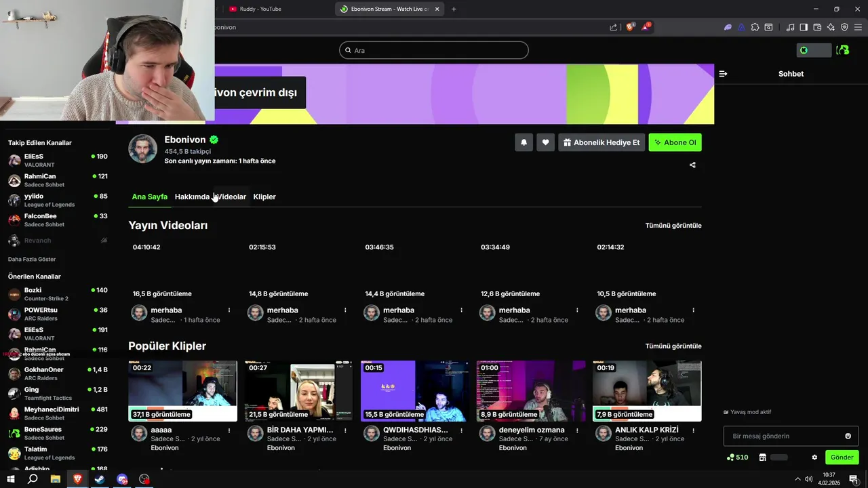Open Bozki in Önerilen Kanallar
Image resolution: width=868 pixels, height=488 pixels.
58,294
